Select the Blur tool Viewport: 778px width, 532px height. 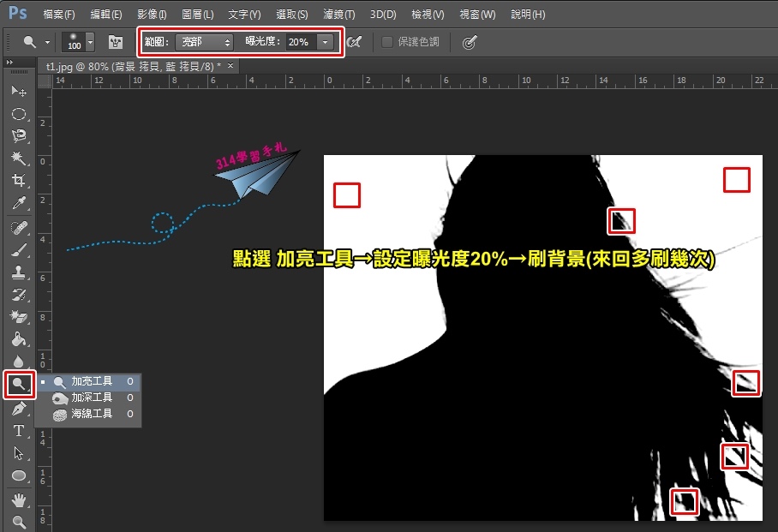coord(19,362)
